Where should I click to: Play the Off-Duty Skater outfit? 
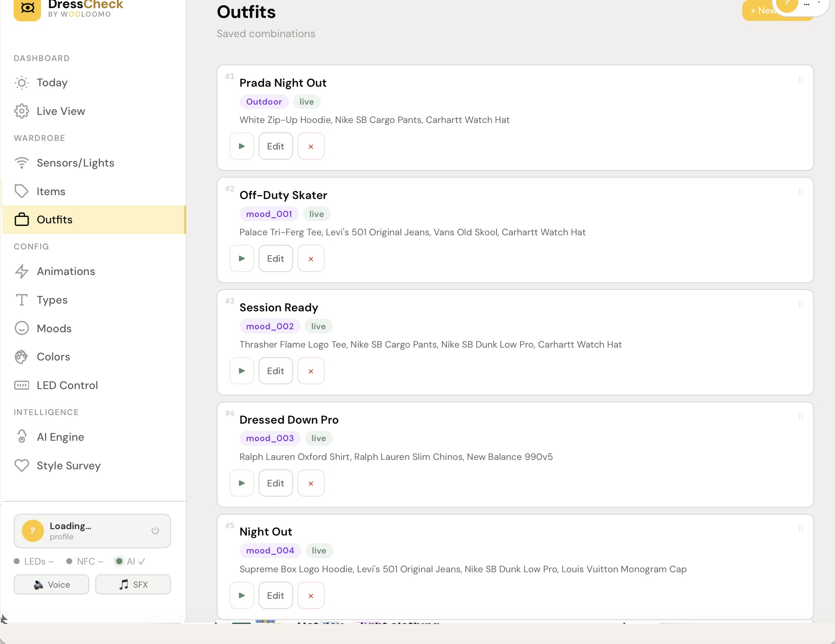pos(242,258)
